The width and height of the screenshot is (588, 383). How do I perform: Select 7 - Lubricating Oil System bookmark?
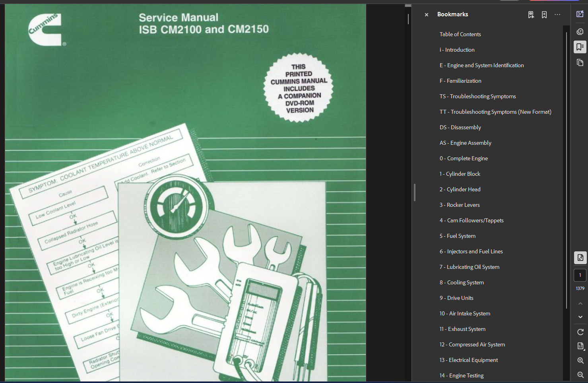(x=470, y=267)
